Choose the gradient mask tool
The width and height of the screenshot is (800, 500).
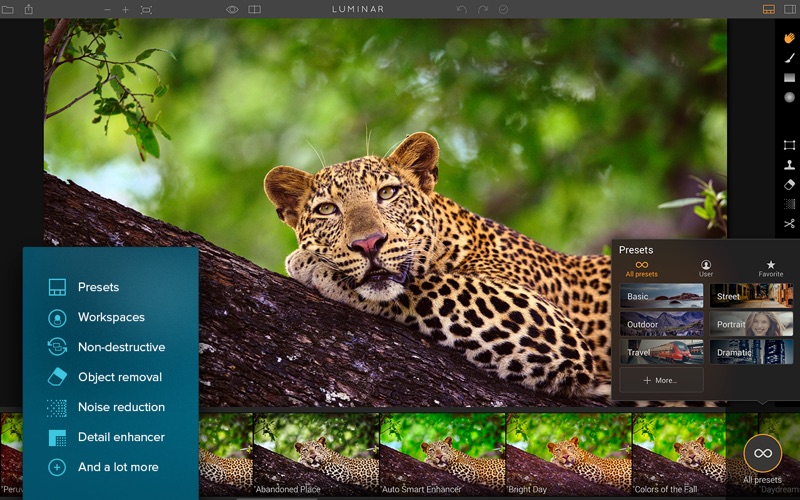coord(789,78)
